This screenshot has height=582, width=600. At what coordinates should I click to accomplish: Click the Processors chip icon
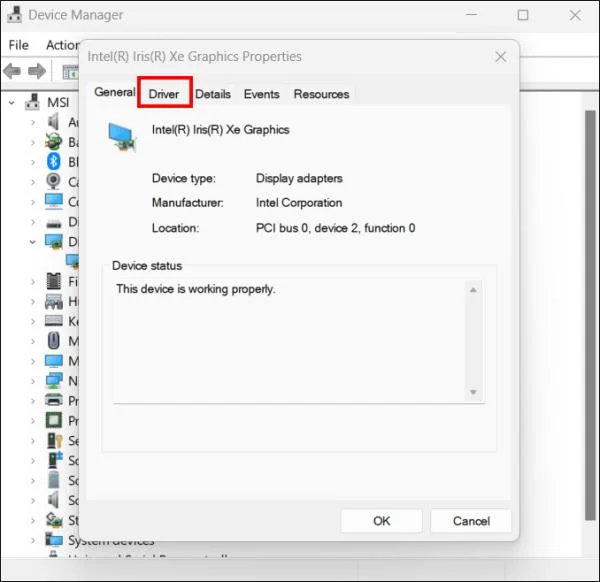pos(54,420)
